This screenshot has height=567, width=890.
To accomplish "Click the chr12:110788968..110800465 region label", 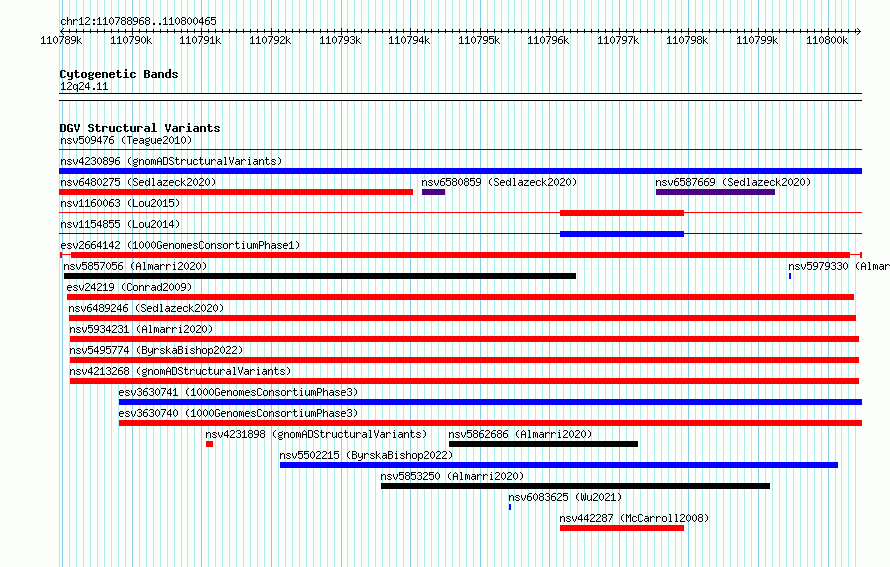I will (x=138, y=21).
